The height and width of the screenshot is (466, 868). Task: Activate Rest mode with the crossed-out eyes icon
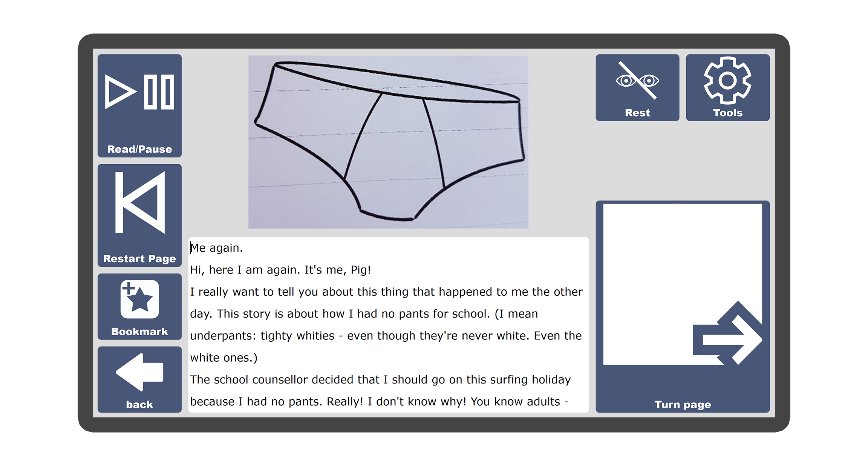point(637,87)
